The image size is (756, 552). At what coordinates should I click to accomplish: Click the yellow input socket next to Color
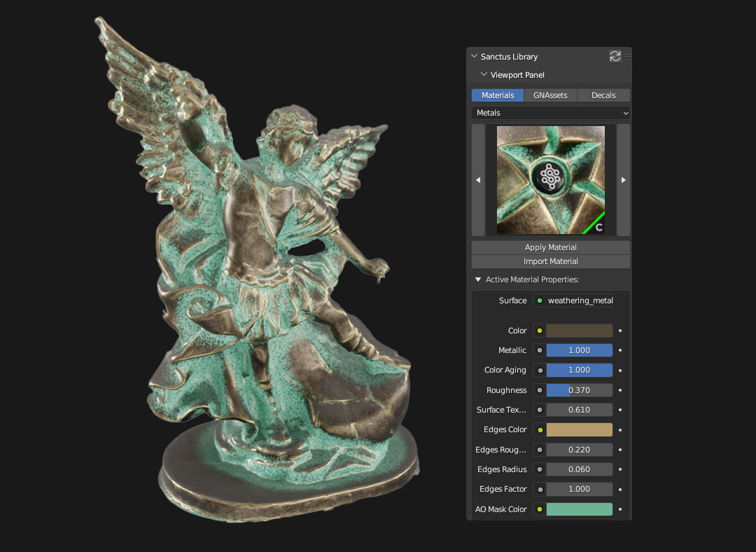(x=539, y=330)
